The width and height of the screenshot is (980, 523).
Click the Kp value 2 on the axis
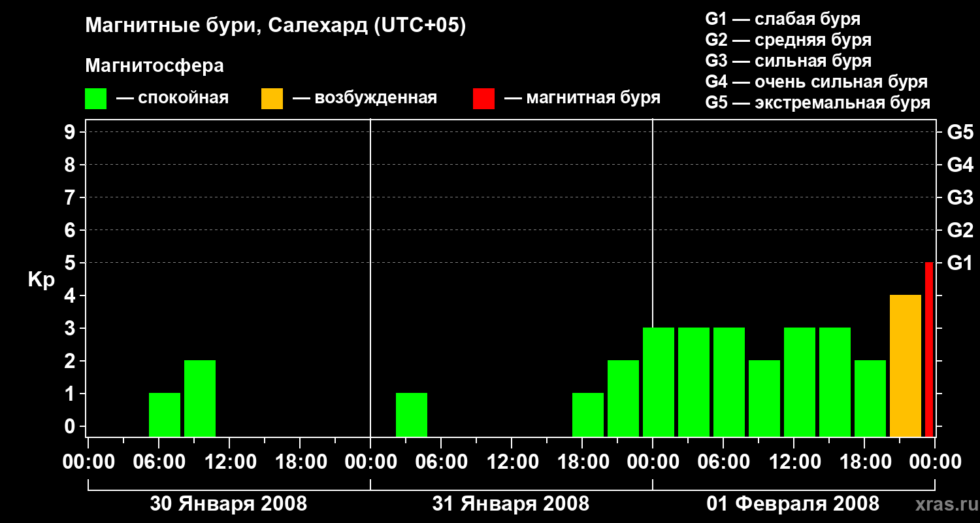click(x=71, y=361)
